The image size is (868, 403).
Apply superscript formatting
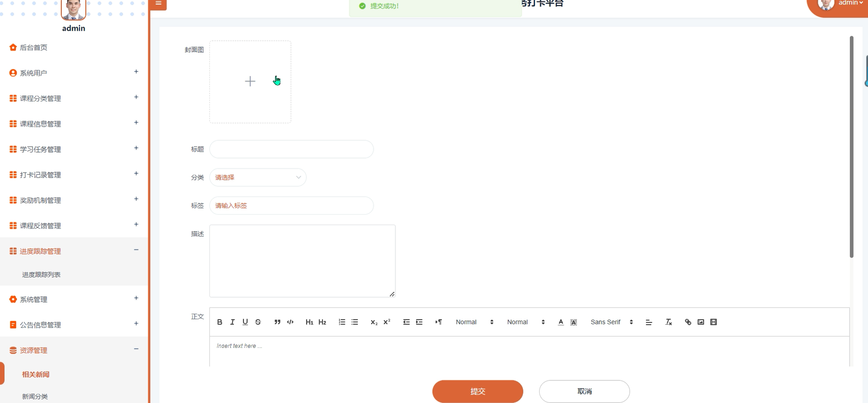coord(387,322)
